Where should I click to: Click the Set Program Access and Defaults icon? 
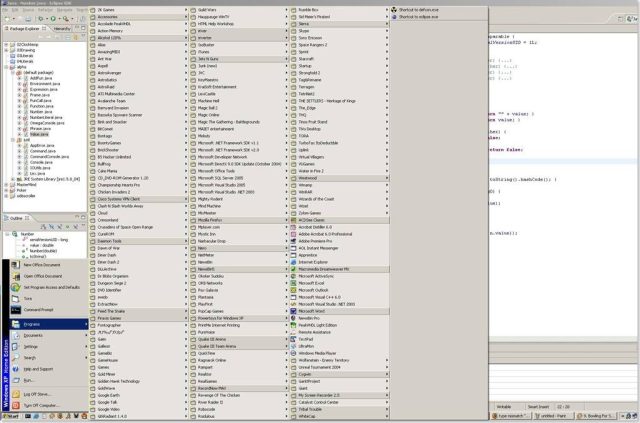pos(16,287)
